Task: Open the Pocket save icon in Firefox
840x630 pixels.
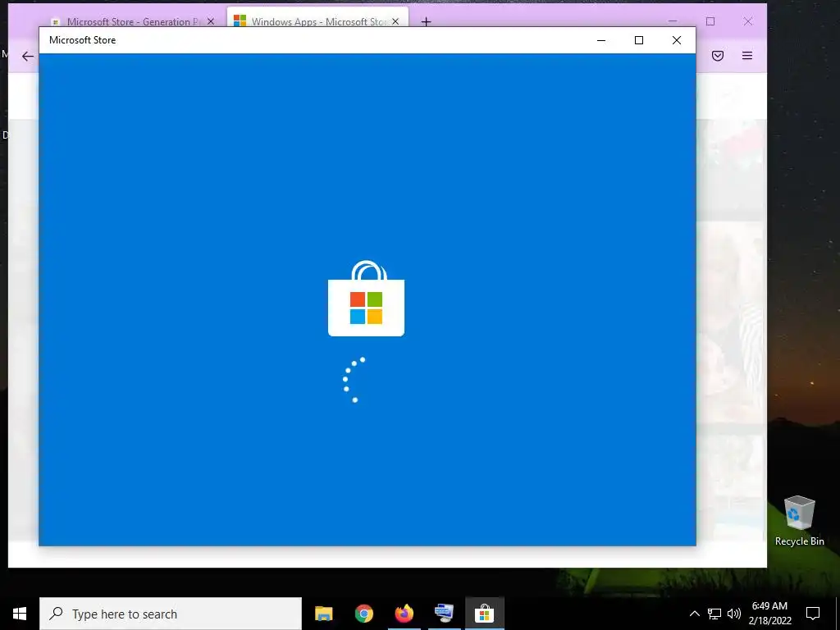Action: [718, 56]
